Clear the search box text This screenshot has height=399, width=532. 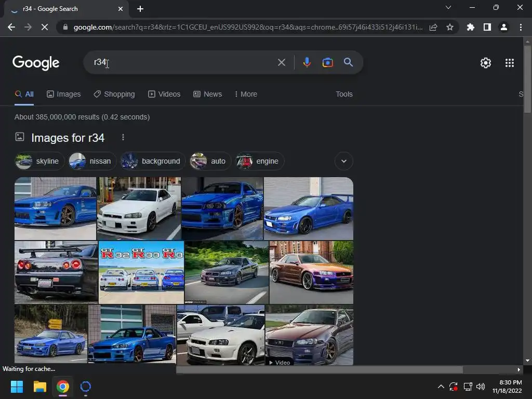282,62
